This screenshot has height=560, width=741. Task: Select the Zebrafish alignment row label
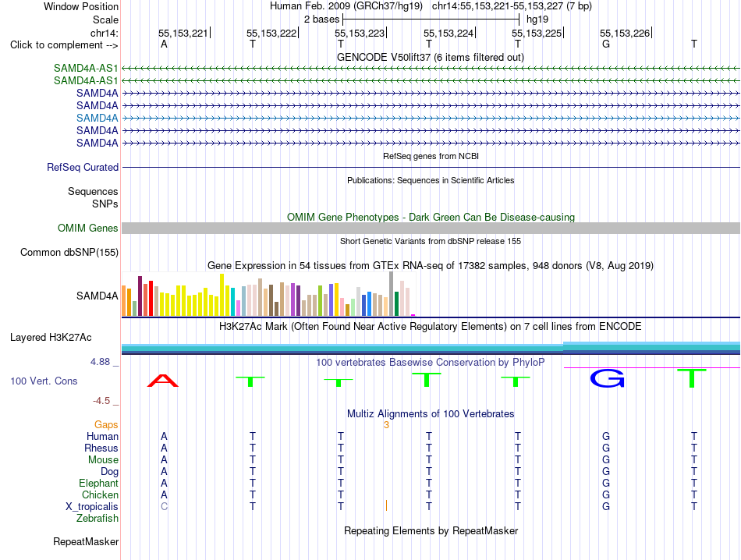click(97, 519)
